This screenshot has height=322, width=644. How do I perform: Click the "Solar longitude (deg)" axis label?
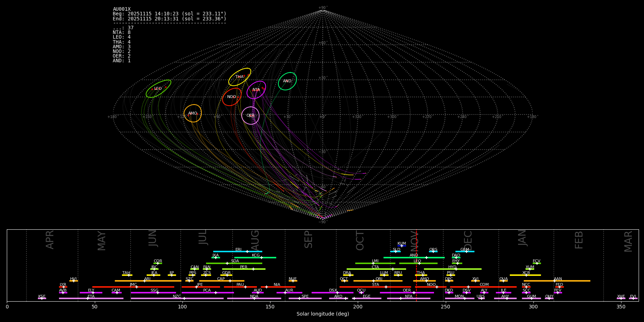(322, 314)
